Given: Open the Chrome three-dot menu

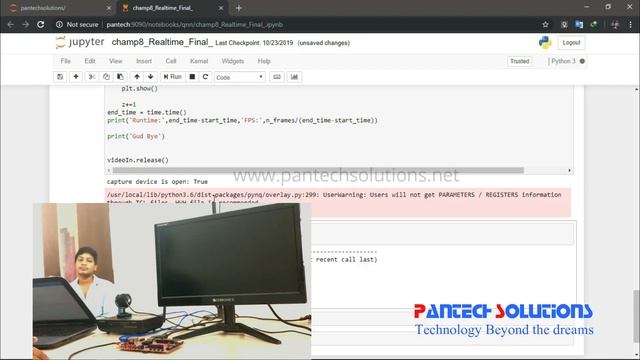Looking at the screenshot, I should tap(631, 24).
